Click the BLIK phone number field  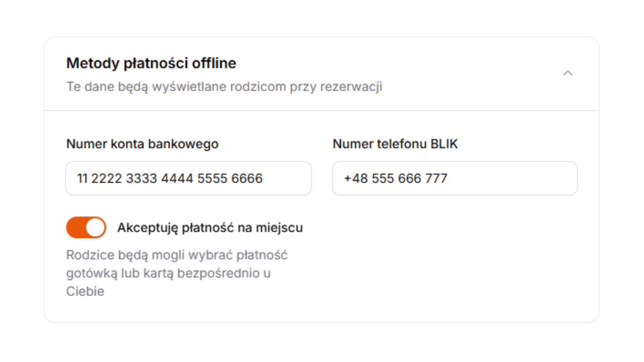[x=454, y=178]
